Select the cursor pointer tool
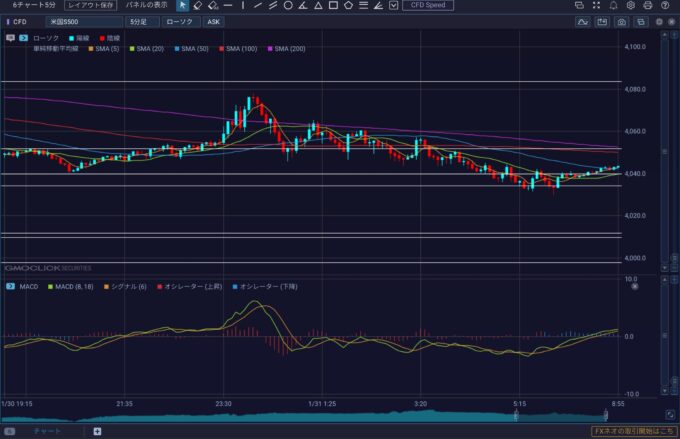 (x=182, y=5)
